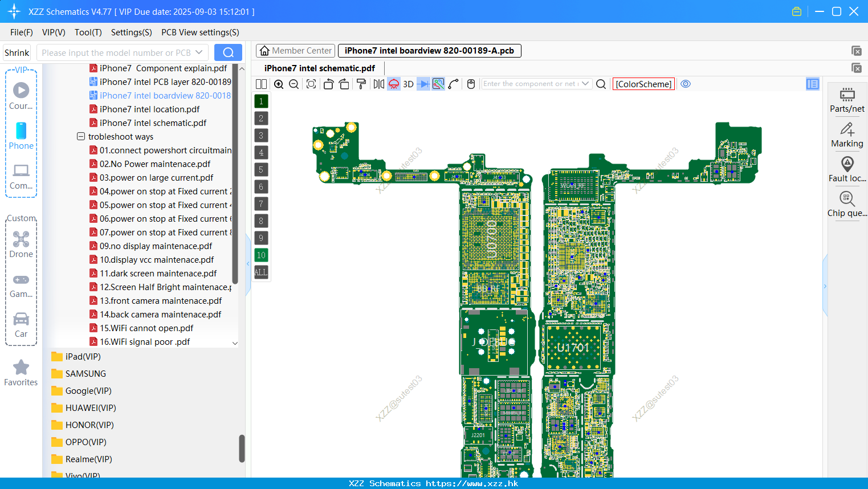The image size is (868, 489).
Task: Open the Fault location tool
Action: (847, 169)
